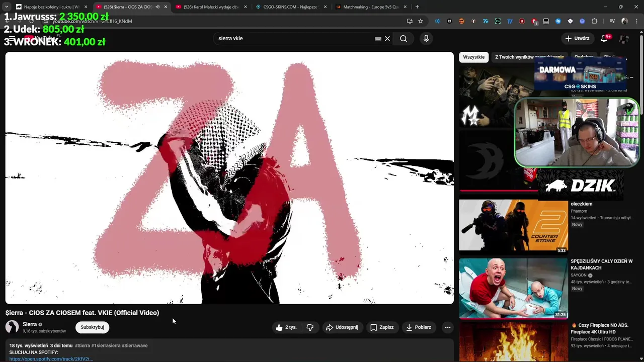Run search with the magnifier button

(404, 38)
